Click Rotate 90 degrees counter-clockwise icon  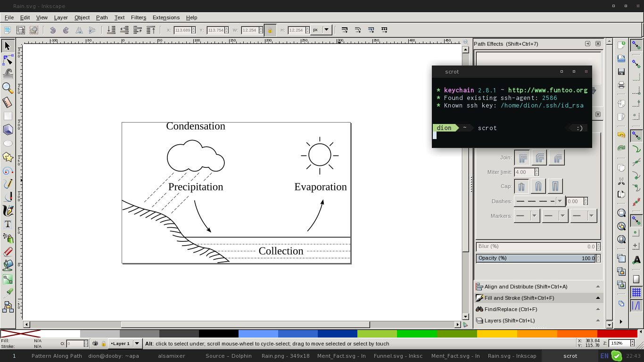53,30
